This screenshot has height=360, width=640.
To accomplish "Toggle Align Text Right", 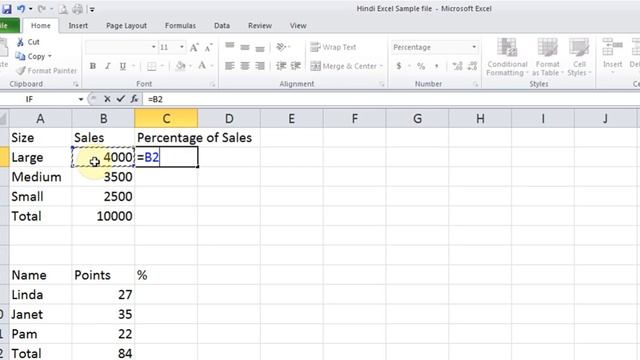I will (260, 66).
